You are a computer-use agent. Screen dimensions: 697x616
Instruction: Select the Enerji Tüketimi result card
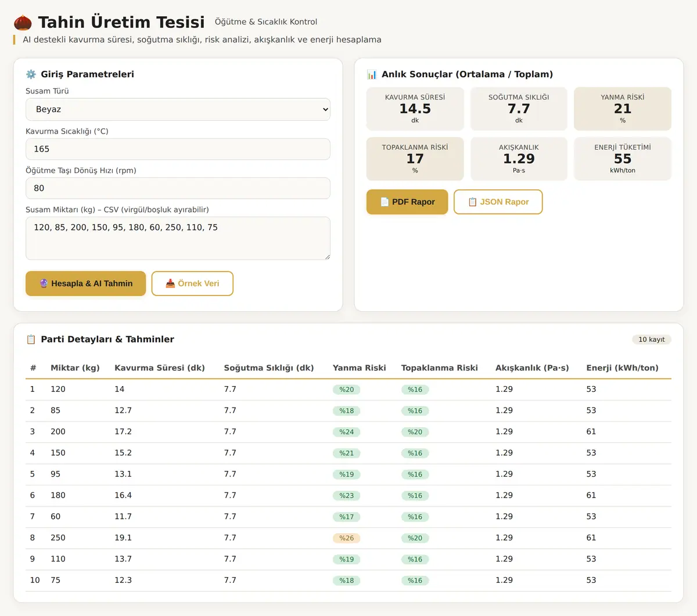click(623, 159)
